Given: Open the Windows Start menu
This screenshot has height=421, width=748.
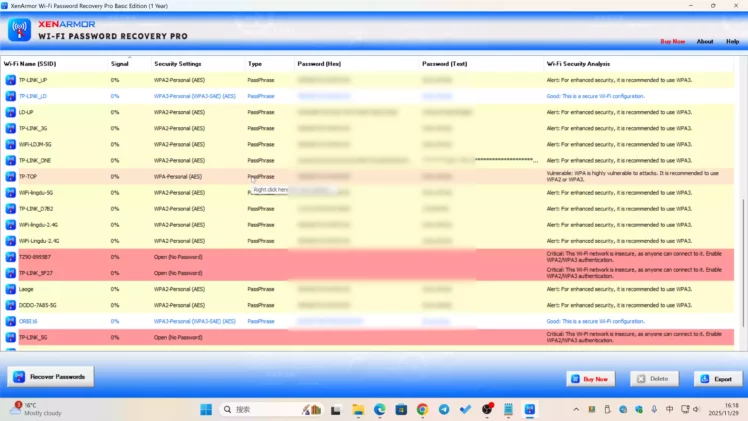Looking at the screenshot, I should 206,409.
